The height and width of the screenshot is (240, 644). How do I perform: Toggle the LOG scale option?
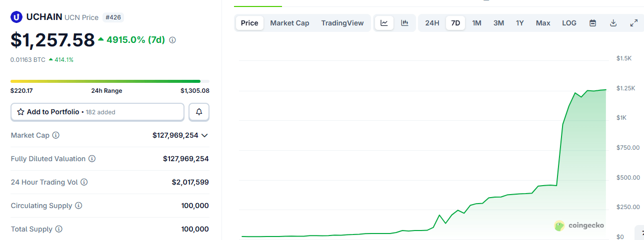coord(569,23)
